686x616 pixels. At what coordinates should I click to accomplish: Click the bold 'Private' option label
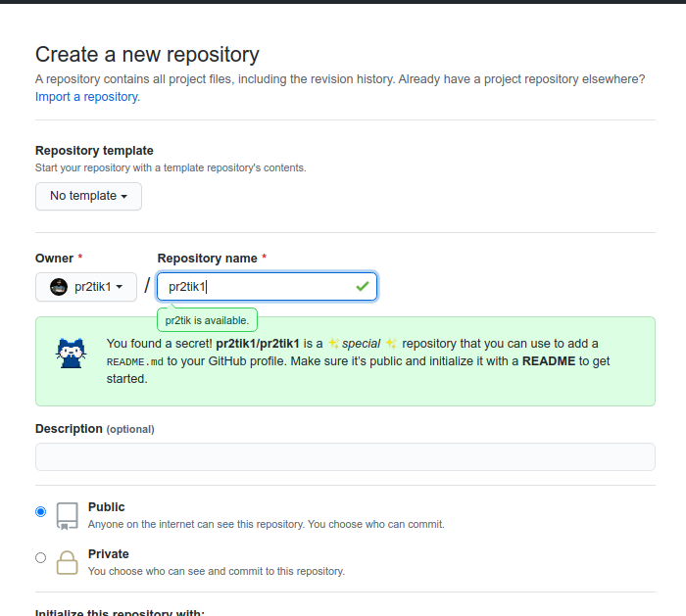109,554
